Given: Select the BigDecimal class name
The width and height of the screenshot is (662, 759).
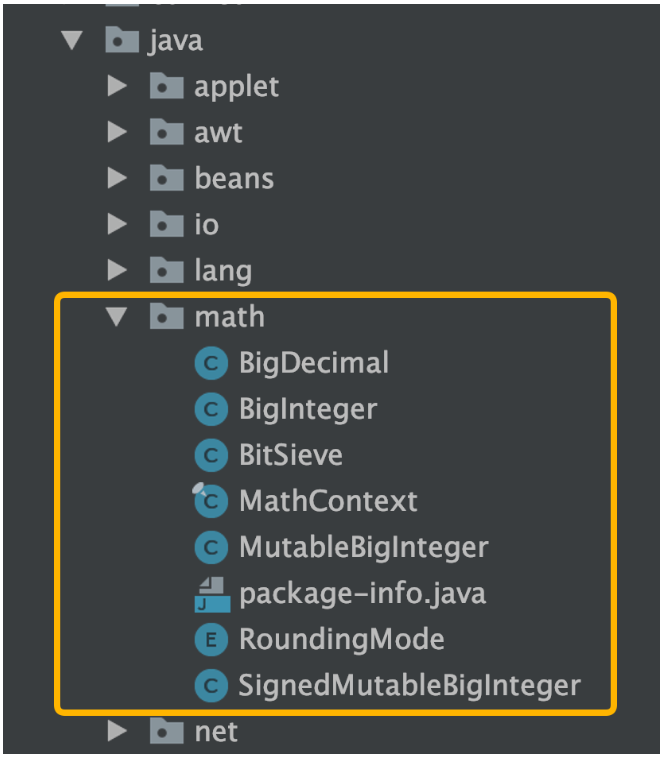Looking at the screenshot, I should 314,363.
